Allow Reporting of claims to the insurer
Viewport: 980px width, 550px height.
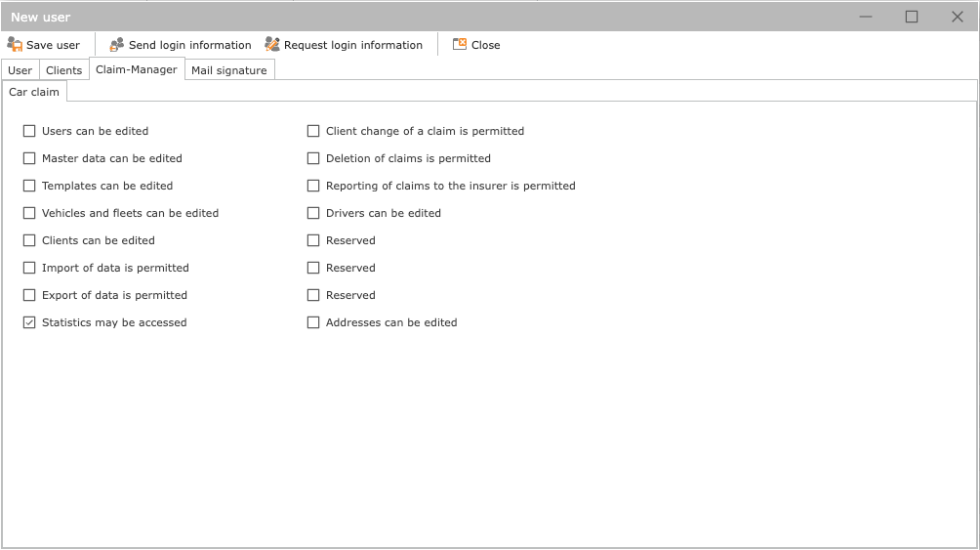click(313, 186)
